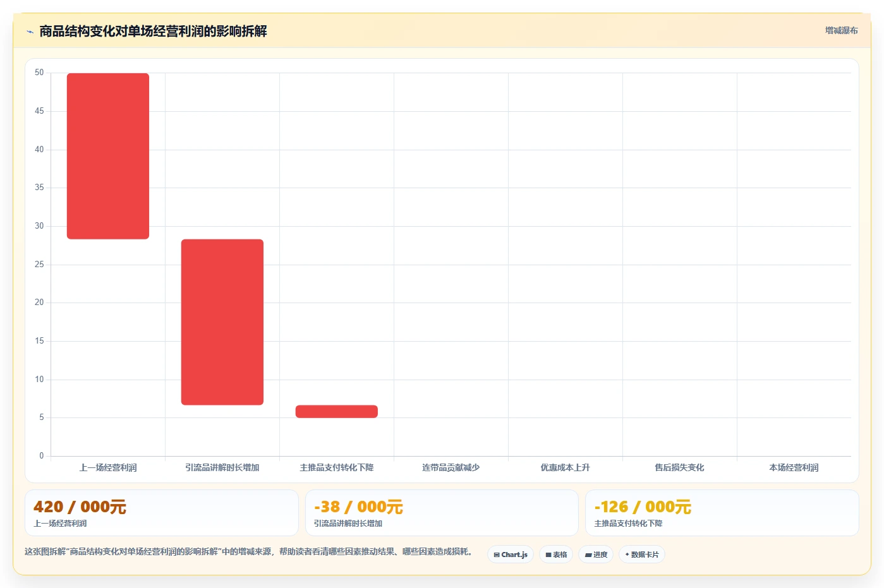Click x-axis label 主推品支付转化下降
884x588 pixels.
(x=337, y=467)
